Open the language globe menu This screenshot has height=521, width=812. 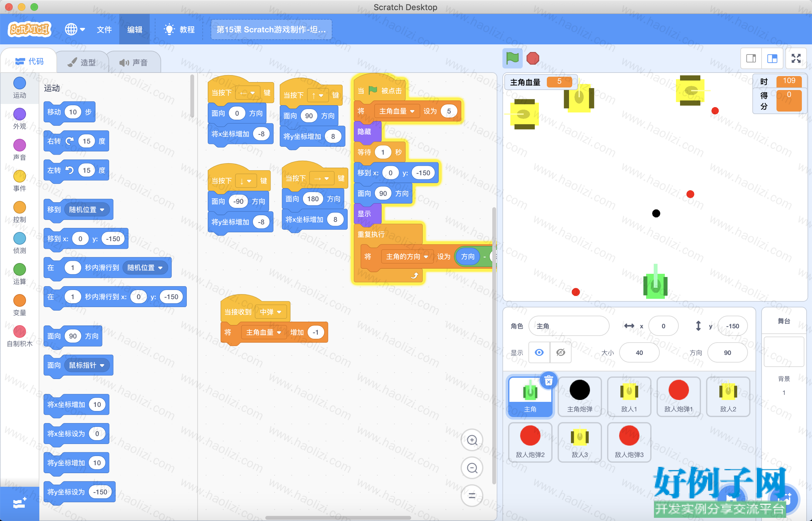(75, 29)
